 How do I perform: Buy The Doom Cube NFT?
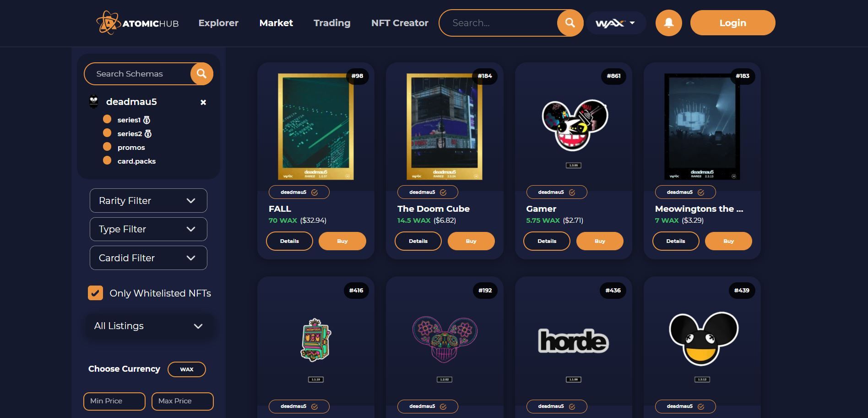point(471,241)
